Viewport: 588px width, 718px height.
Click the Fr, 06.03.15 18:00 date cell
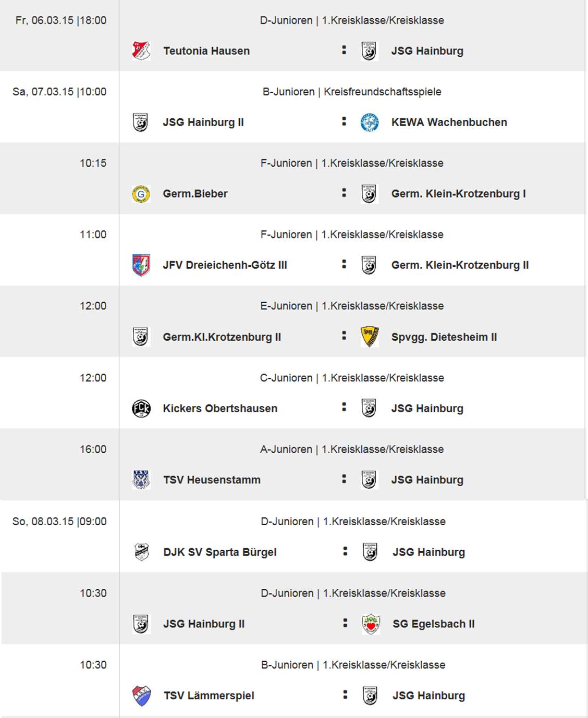[60, 21]
